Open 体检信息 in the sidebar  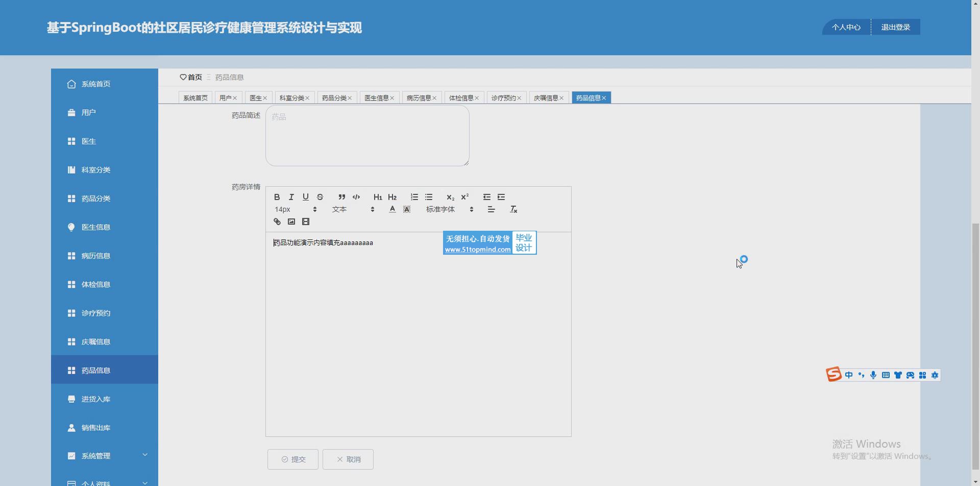pos(105,284)
